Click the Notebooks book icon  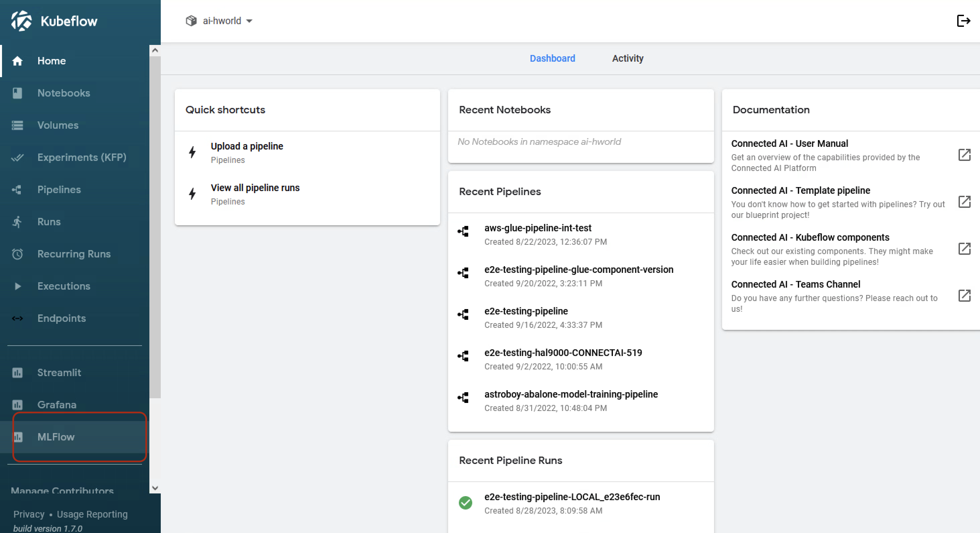tap(17, 93)
